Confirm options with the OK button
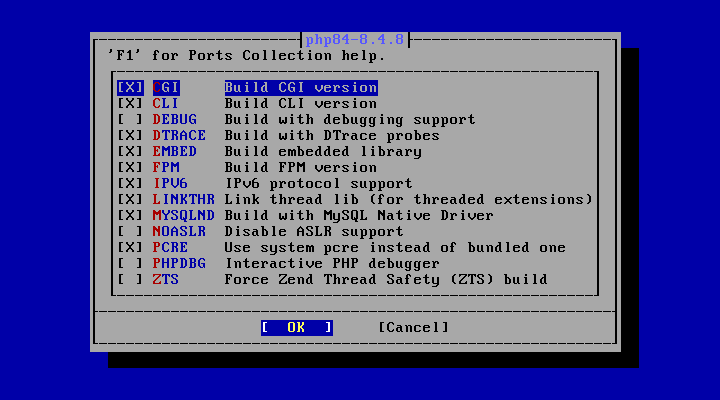 coord(297,327)
